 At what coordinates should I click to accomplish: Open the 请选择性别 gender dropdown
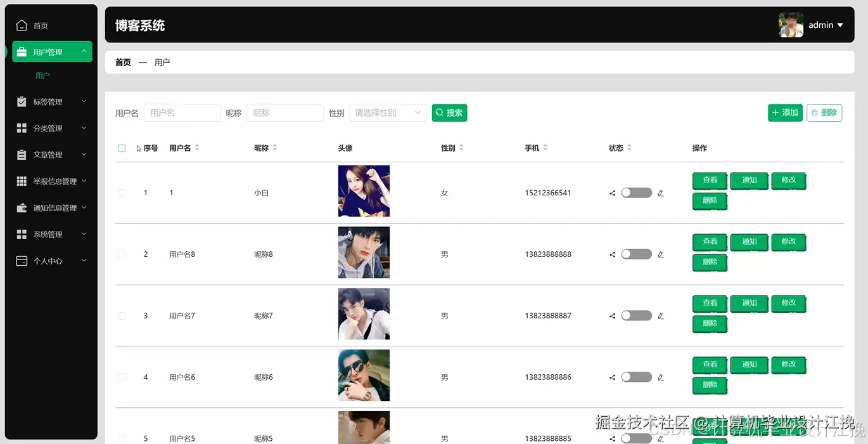tap(388, 113)
